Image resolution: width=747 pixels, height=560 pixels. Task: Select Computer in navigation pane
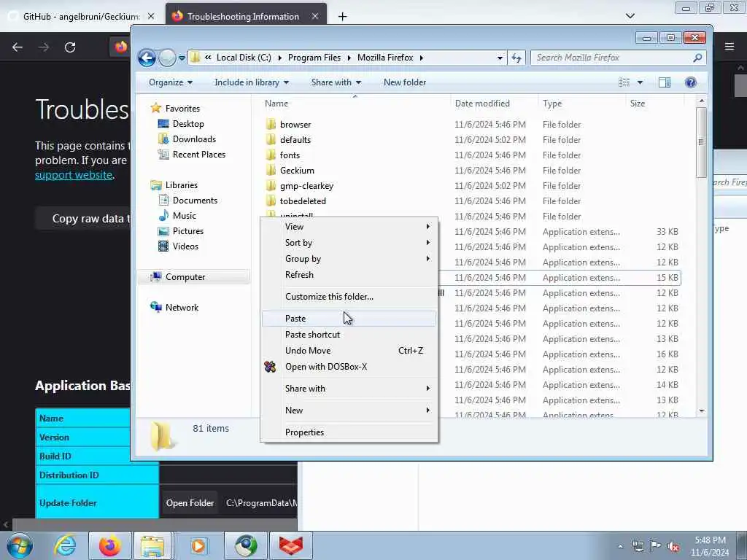(193, 277)
